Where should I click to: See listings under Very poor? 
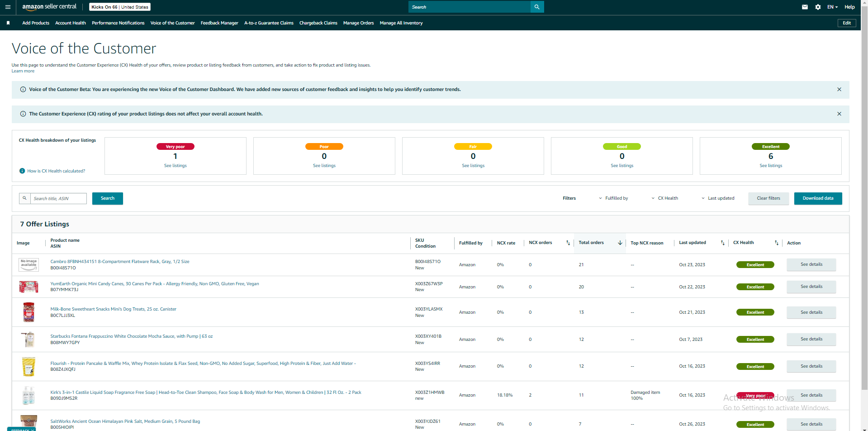point(175,166)
